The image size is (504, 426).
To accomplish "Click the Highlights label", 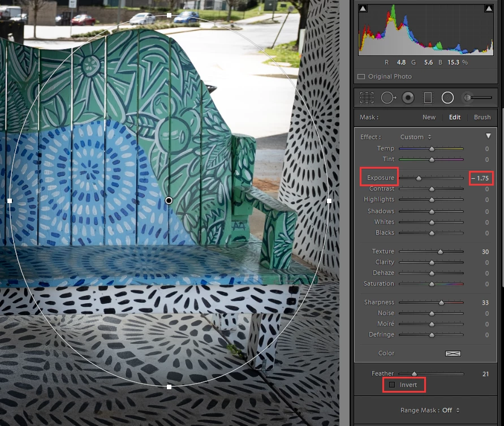I will click(x=378, y=199).
